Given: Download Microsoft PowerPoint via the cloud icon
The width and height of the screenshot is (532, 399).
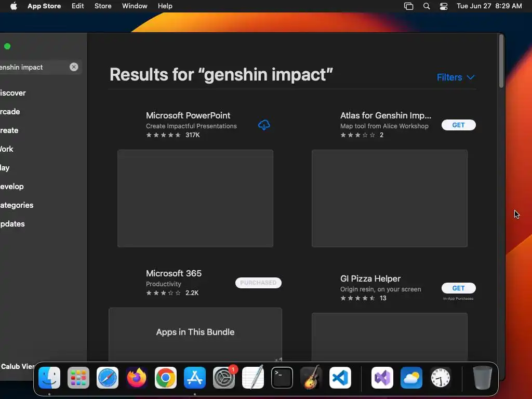Looking at the screenshot, I should [x=264, y=125].
